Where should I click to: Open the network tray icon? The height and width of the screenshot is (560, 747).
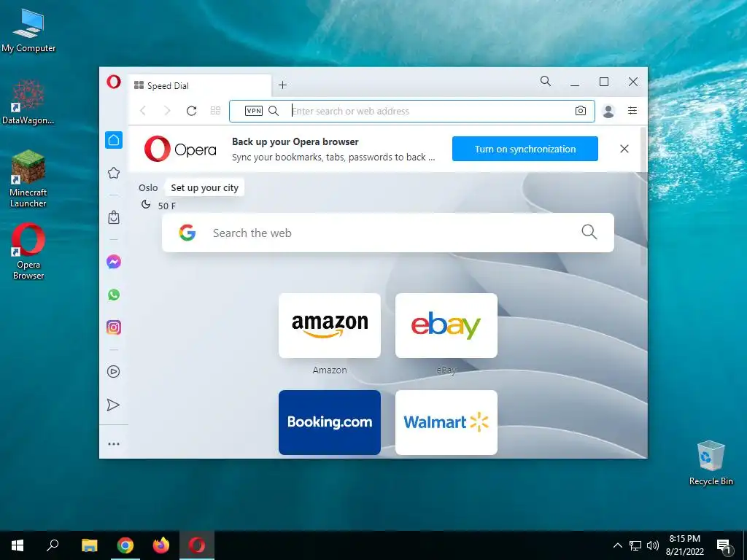pyautogui.click(x=635, y=545)
